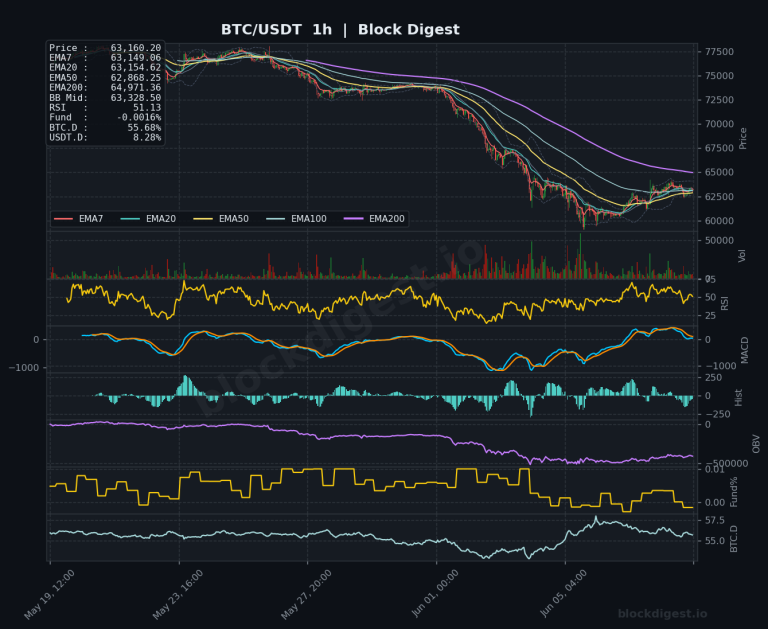Click the 50000 volume axis tick
The width and height of the screenshot is (768, 629).
[720, 241]
